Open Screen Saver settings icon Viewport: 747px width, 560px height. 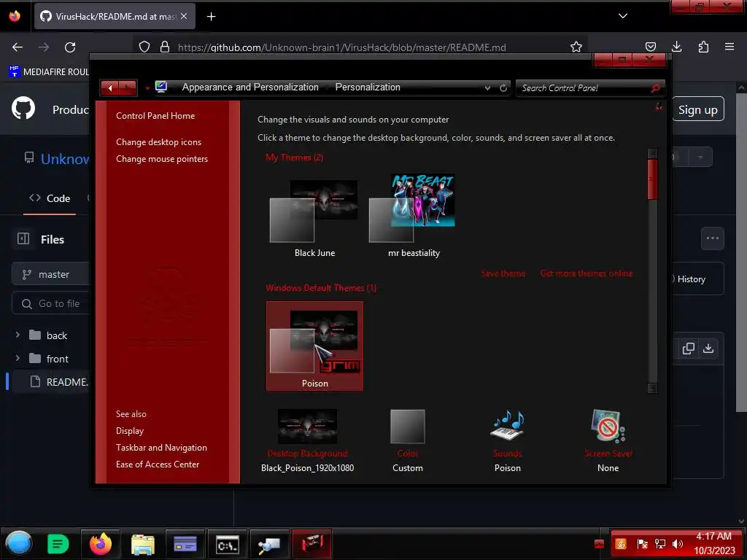point(608,426)
